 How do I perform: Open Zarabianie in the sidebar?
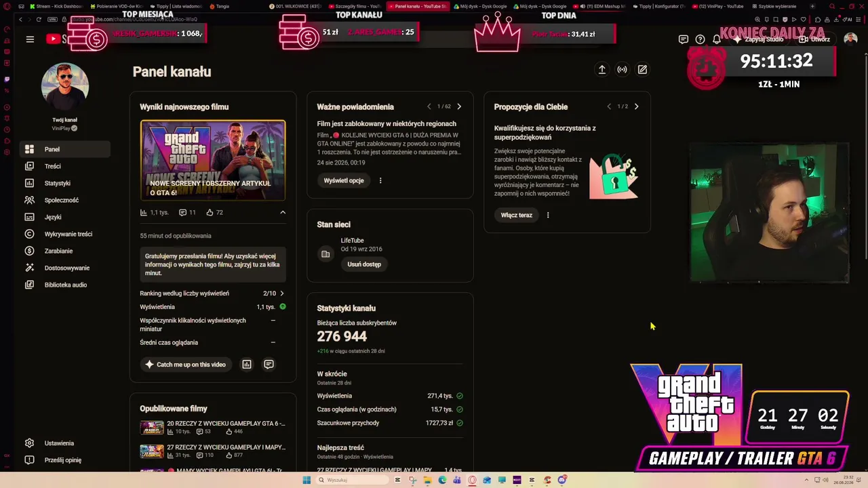(66, 251)
